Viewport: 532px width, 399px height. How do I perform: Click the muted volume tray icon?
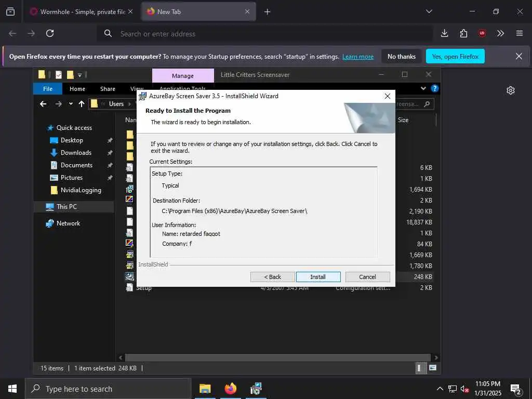click(x=465, y=389)
